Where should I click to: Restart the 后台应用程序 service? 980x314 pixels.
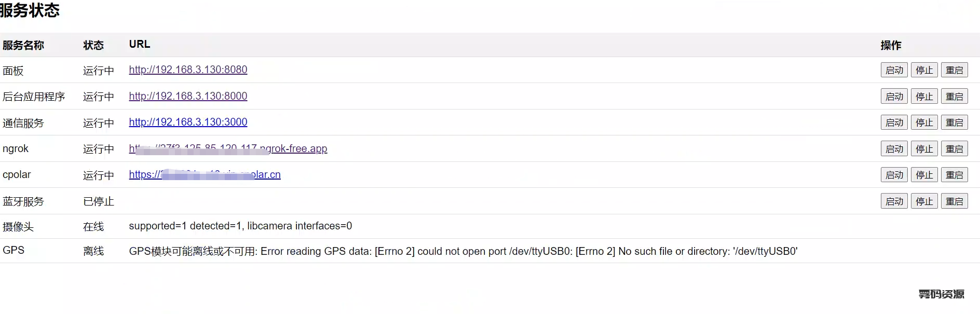pos(954,97)
